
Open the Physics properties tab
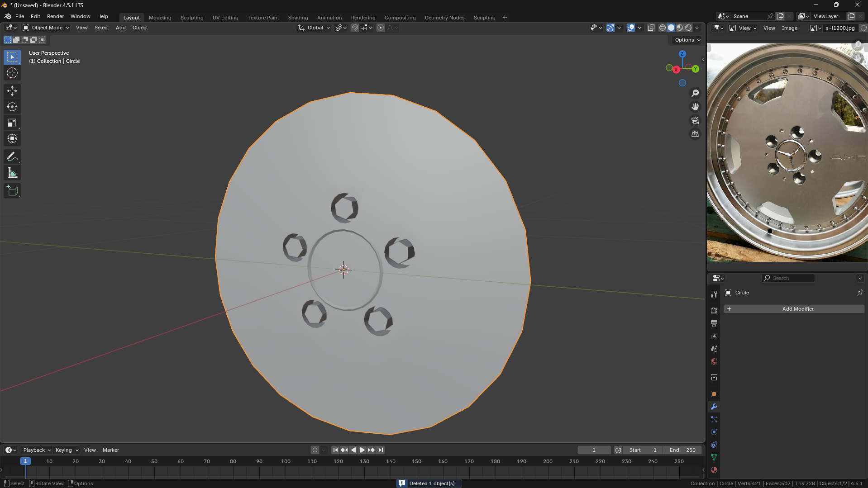[714, 432]
